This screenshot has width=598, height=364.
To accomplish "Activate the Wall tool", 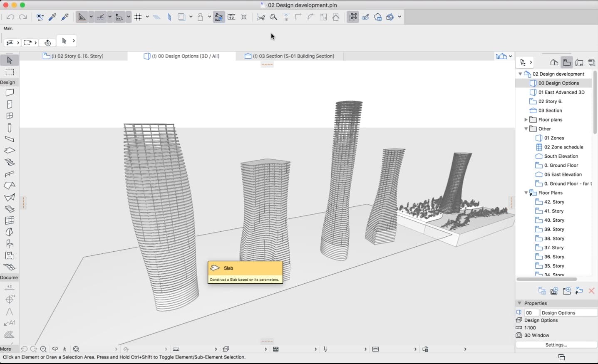I will (x=10, y=92).
